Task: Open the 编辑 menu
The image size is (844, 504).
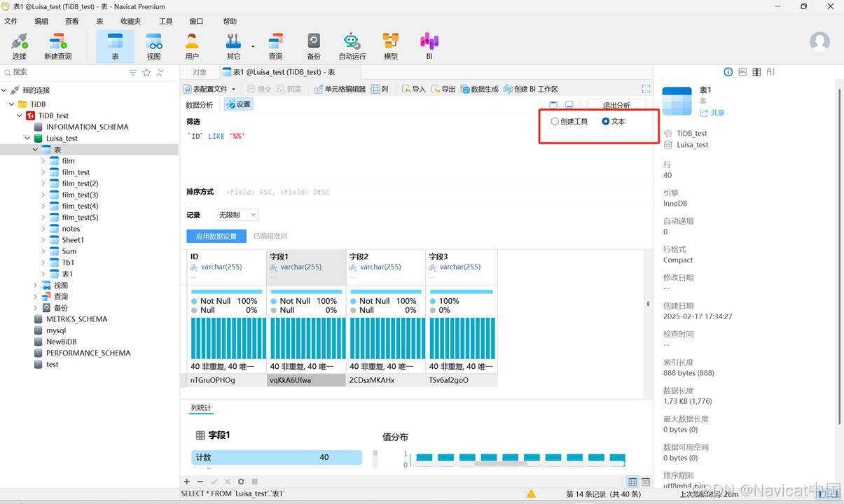Action: click(x=42, y=22)
